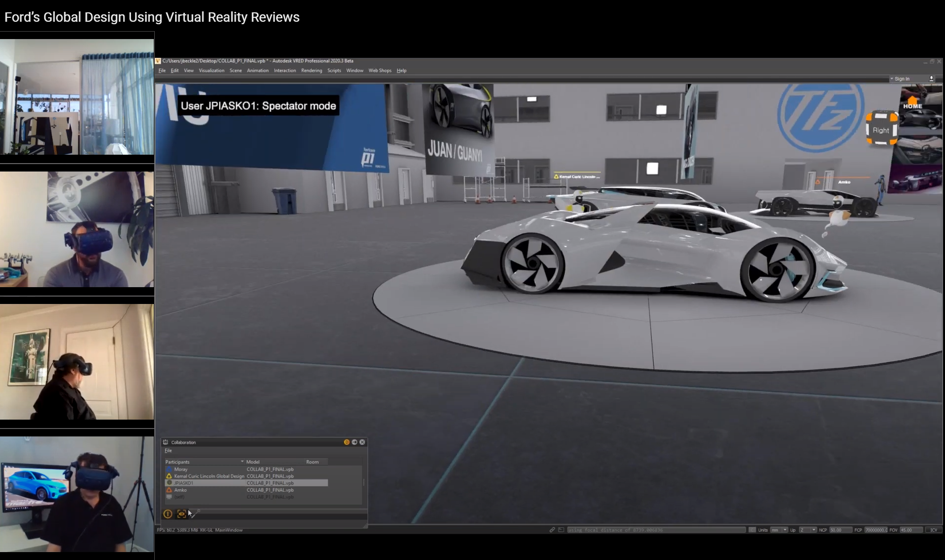This screenshot has width=945, height=560.
Task: Open the Rendering menu
Action: coord(312,71)
